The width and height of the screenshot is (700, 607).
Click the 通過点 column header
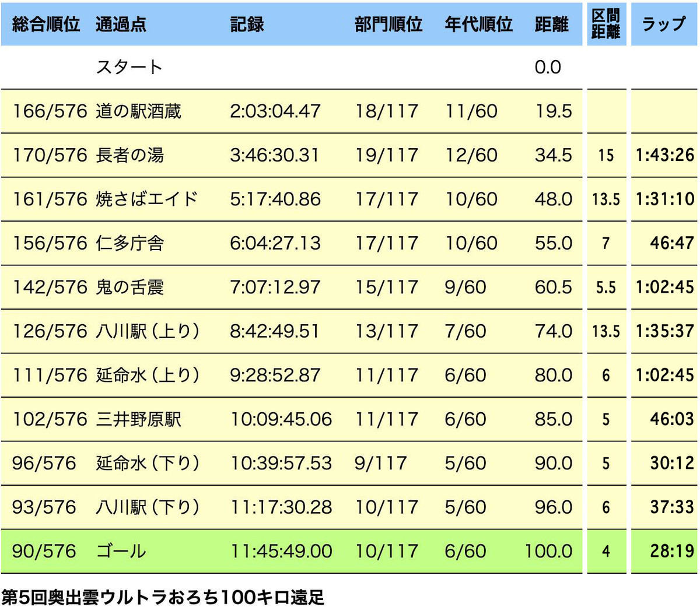(x=121, y=24)
